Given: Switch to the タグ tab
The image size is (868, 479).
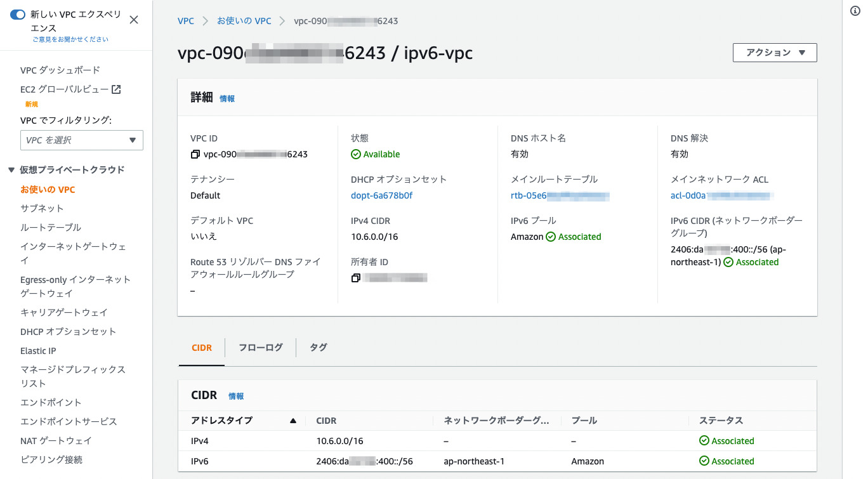Looking at the screenshot, I should (318, 347).
